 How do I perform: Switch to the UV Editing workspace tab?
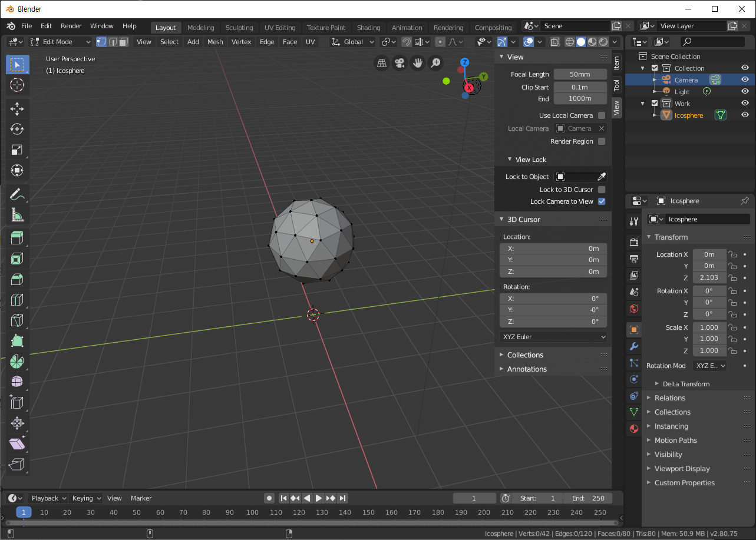tap(280, 28)
